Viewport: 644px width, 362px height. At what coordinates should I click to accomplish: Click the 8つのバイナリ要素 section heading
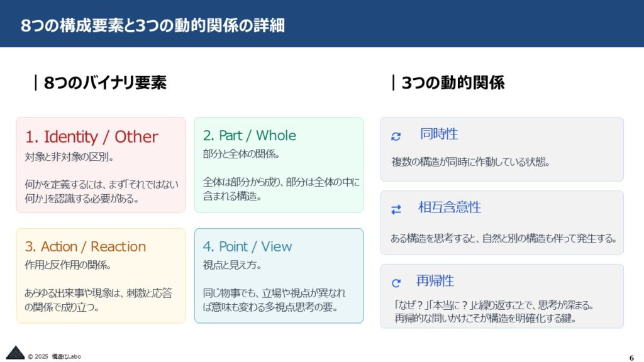coord(105,82)
